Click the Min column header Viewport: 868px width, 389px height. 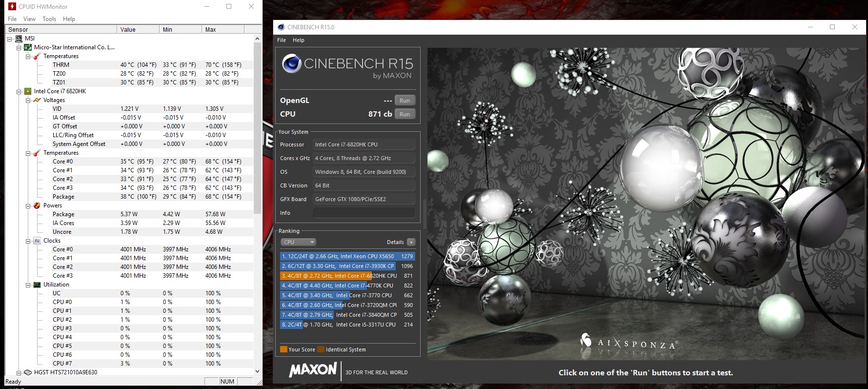(x=181, y=29)
